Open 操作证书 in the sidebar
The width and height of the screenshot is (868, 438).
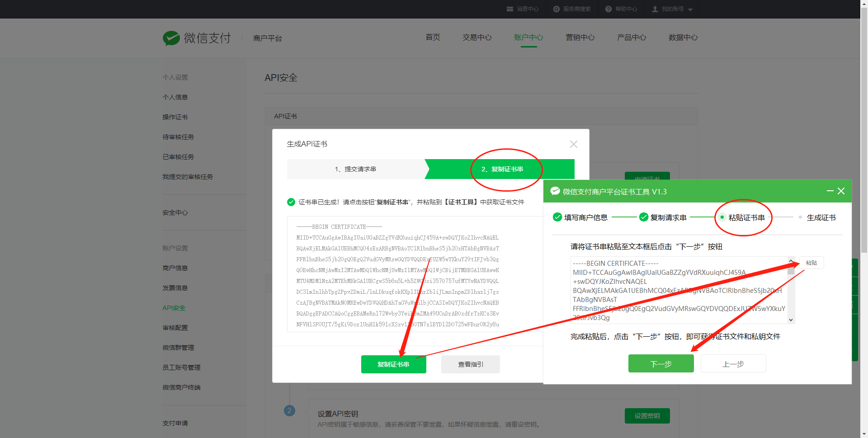pos(175,117)
